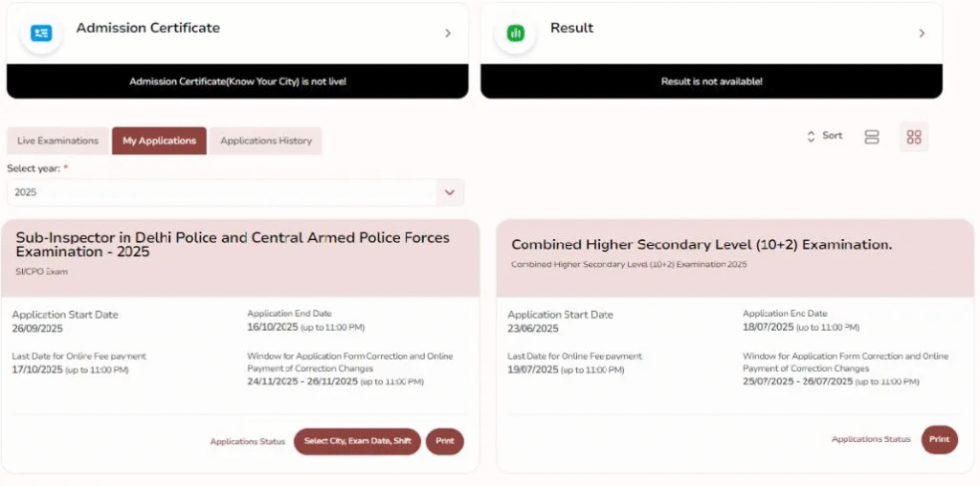Image resolution: width=980 pixels, height=486 pixels.
Task: Print the Combined Higher Secondary application
Action: pos(939,439)
